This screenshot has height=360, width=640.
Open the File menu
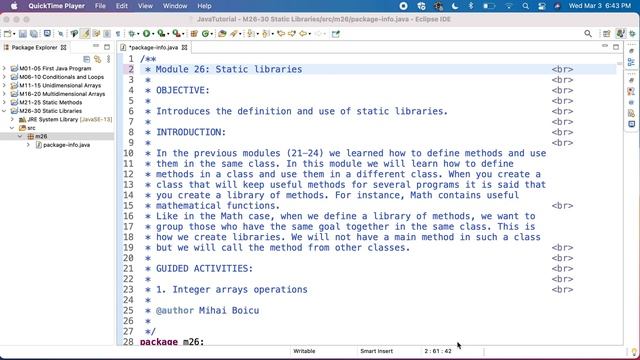coord(100,6)
